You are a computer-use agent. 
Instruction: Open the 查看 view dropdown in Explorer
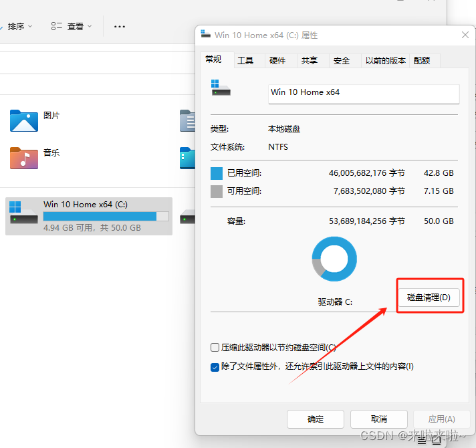pos(72,26)
